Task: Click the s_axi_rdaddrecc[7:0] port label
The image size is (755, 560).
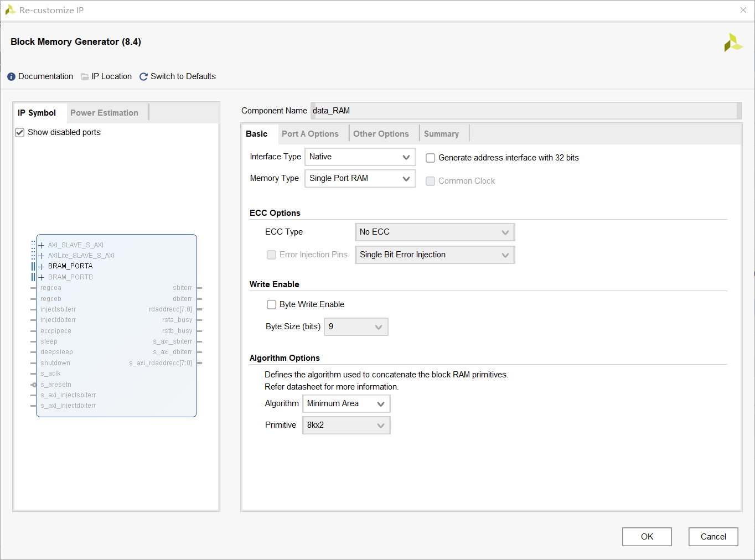Action: click(161, 363)
